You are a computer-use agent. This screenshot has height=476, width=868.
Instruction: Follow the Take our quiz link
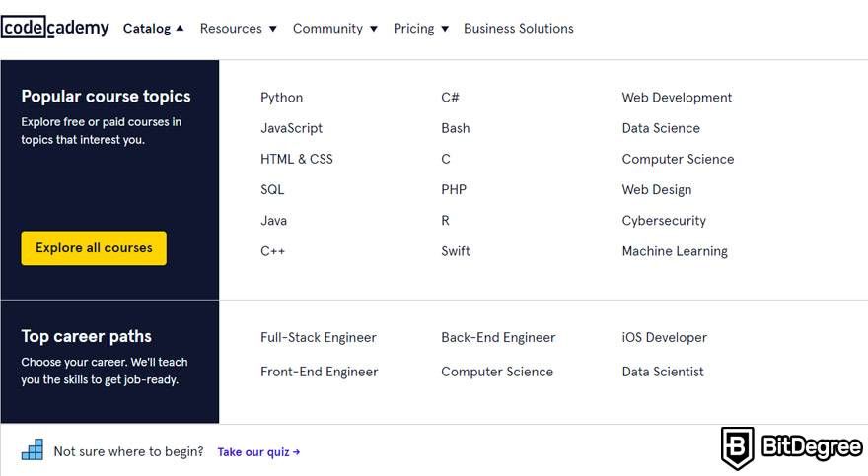pyautogui.click(x=258, y=452)
